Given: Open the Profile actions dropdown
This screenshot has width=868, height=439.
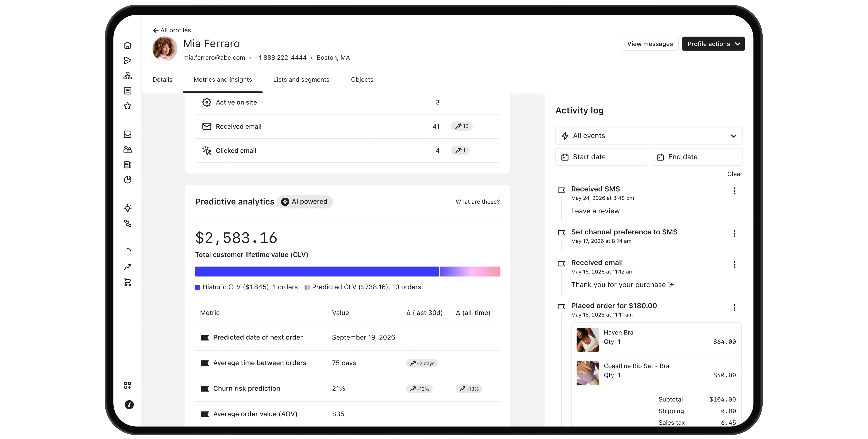Looking at the screenshot, I should tap(713, 44).
